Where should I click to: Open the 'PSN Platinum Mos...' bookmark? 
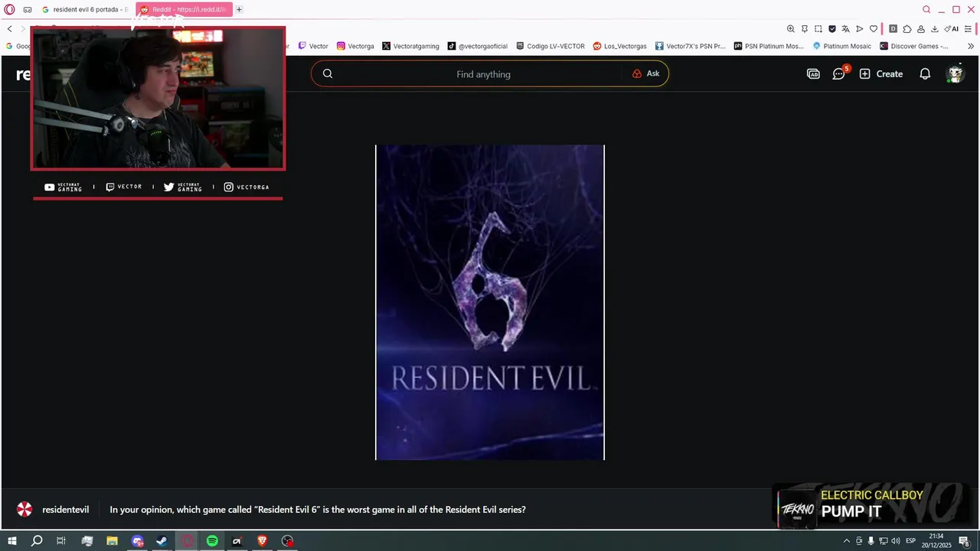(x=769, y=46)
